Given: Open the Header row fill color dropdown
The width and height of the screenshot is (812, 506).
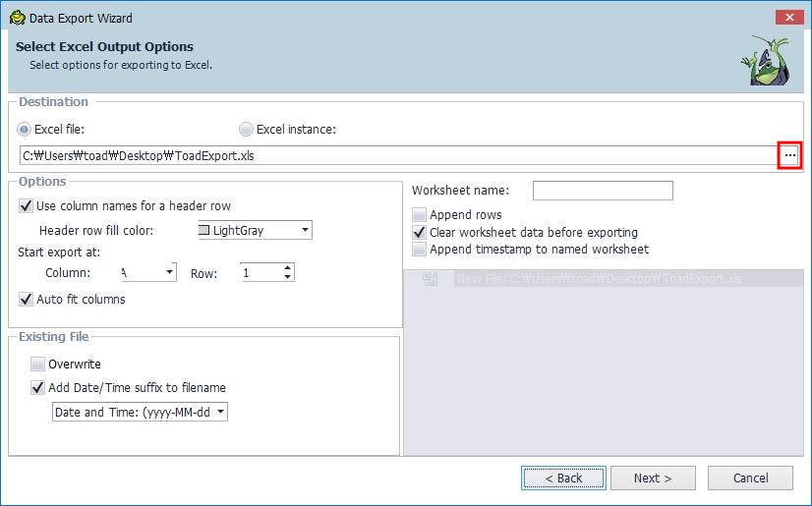Looking at the screenshot, I should [305, 231].
